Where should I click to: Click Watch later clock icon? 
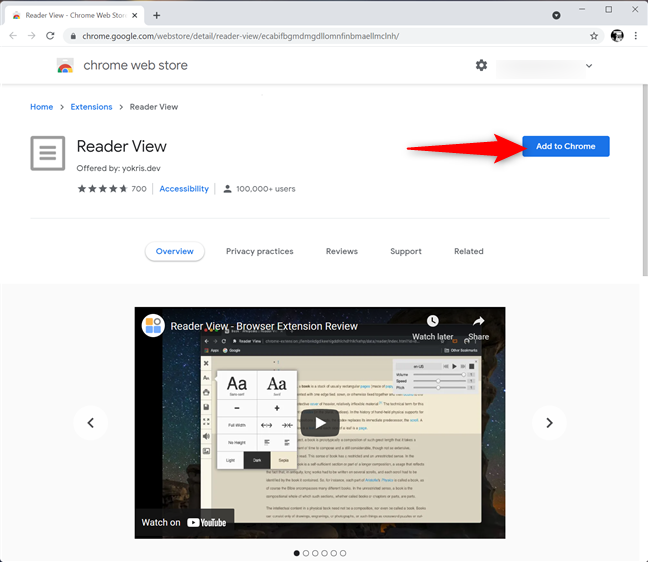(432, 321)
